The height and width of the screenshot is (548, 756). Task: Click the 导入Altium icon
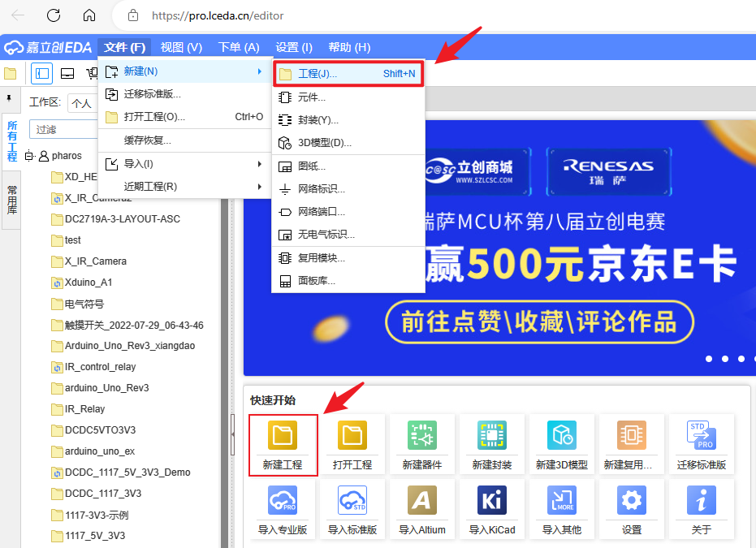(x=422, y=500)
